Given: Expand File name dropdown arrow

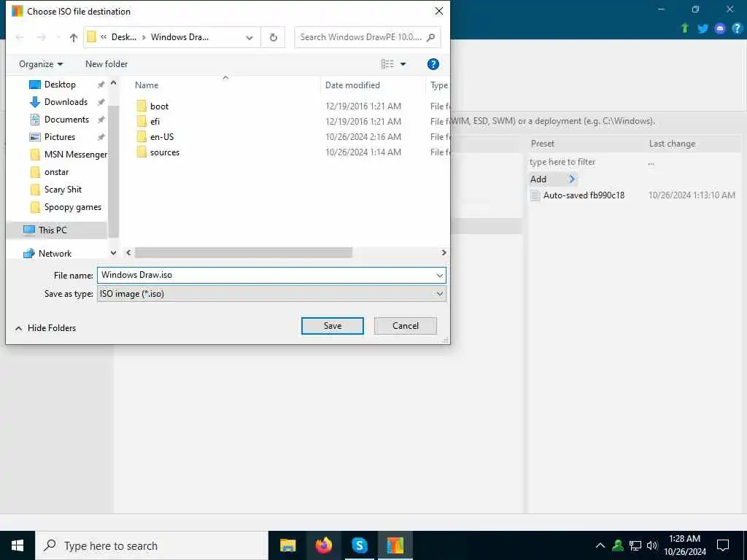Looking at the screenshot, I should (x=439, y=275).
